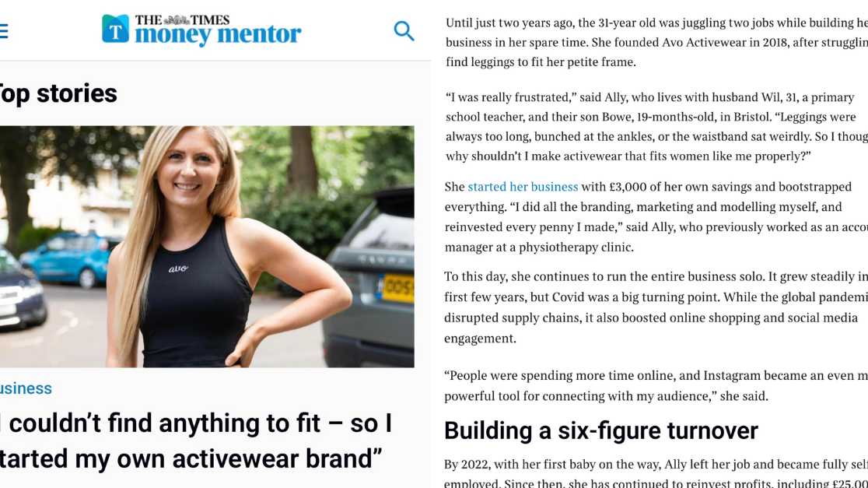Click the 'Building a six-figure turnover' heading
The height and width of the screenshot is (488, 868).
600,430
